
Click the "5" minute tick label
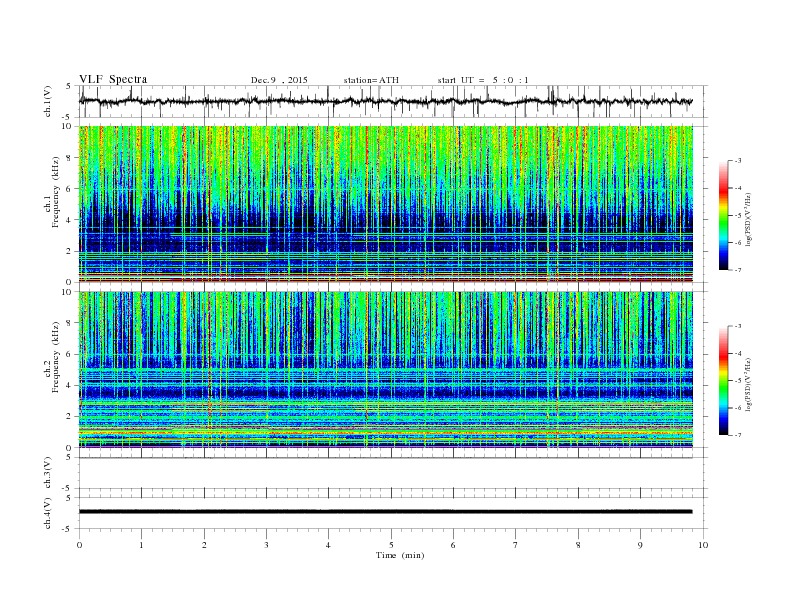[x=391, y=545]
